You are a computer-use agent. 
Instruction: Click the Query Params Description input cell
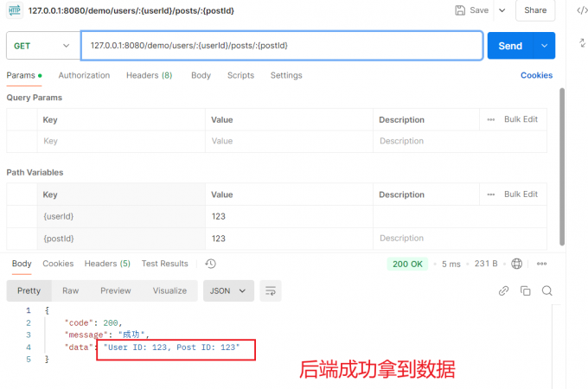coord(460,141)
